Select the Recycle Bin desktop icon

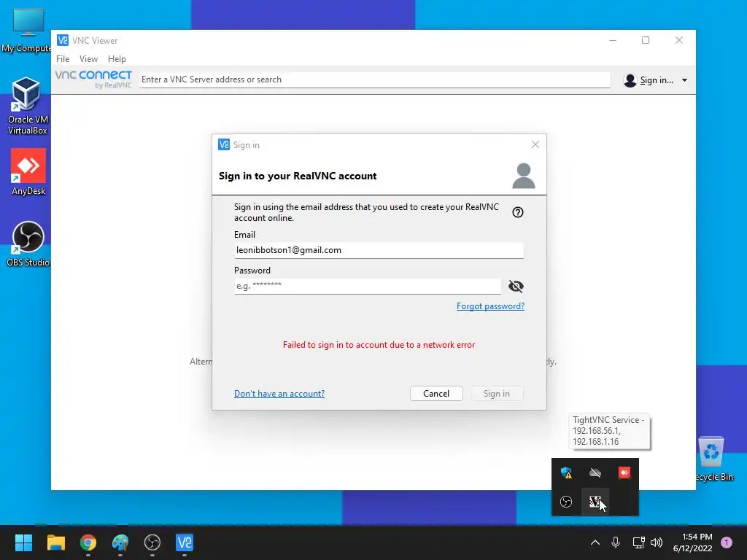tap(713, 459)
